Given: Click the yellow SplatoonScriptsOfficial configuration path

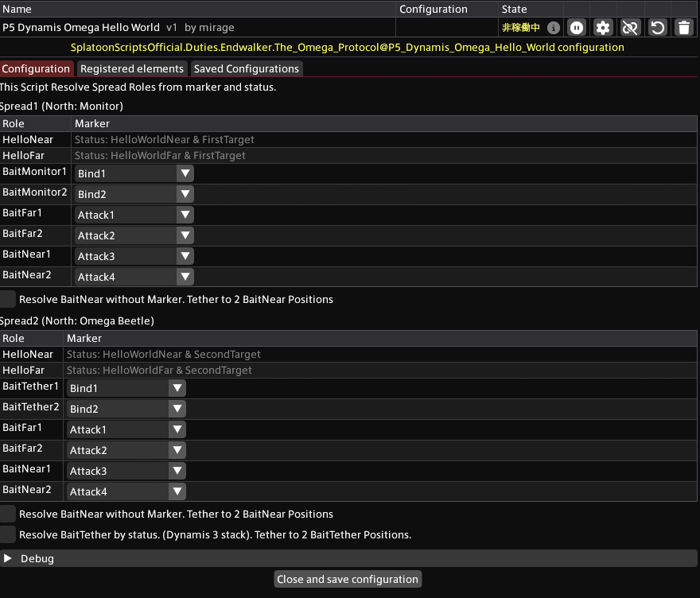Looking at the screenshot, I should coord(348,47).
